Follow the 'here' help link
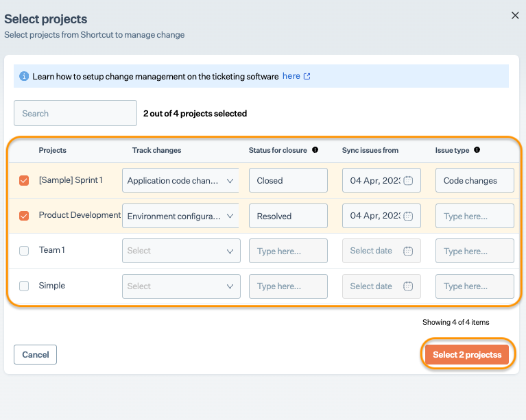 click(291, 76)
